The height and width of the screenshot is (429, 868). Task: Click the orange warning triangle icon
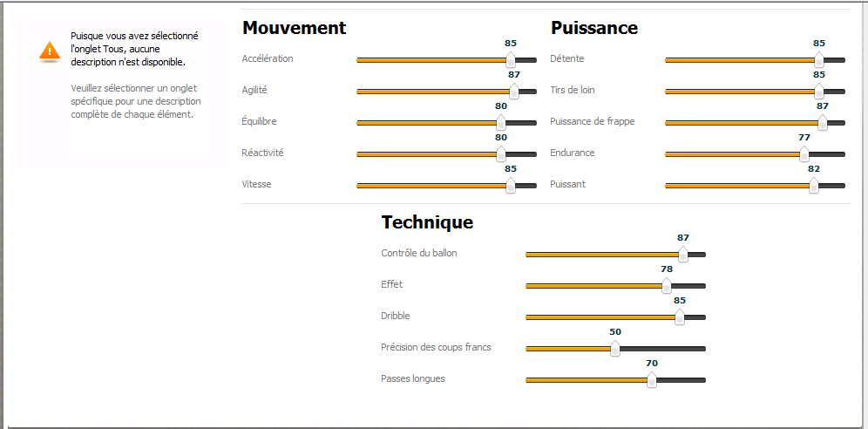coord(50,51)
